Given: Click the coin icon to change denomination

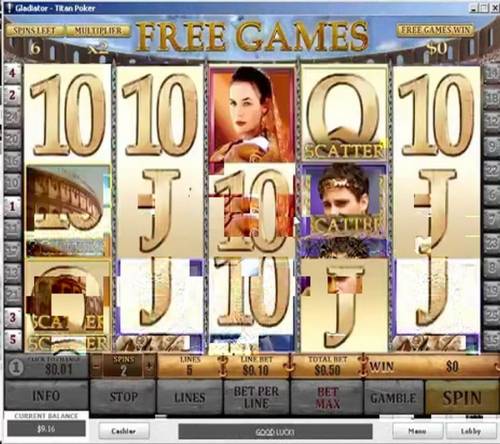Looking at the screenshot, I should coord(16,367).
